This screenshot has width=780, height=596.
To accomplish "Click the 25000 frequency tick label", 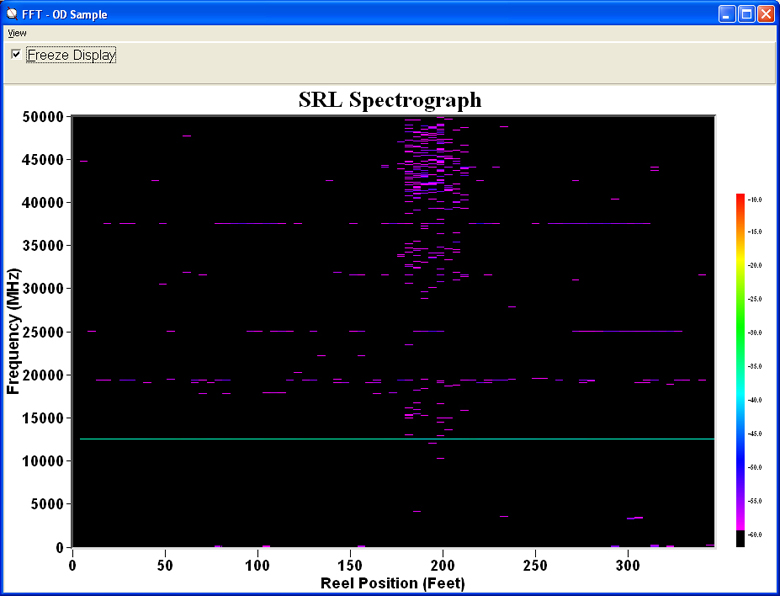I will pyautogui.click(x=43, y=332).
